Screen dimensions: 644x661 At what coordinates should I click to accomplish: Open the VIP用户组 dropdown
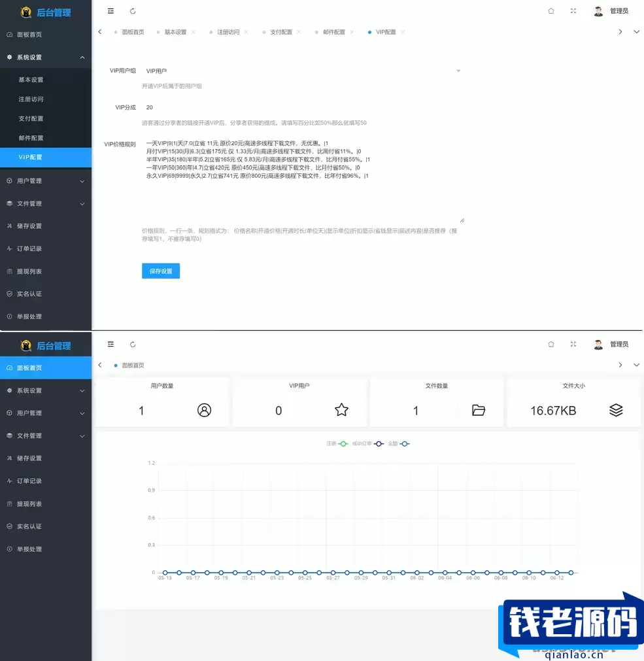pos(303,71)
